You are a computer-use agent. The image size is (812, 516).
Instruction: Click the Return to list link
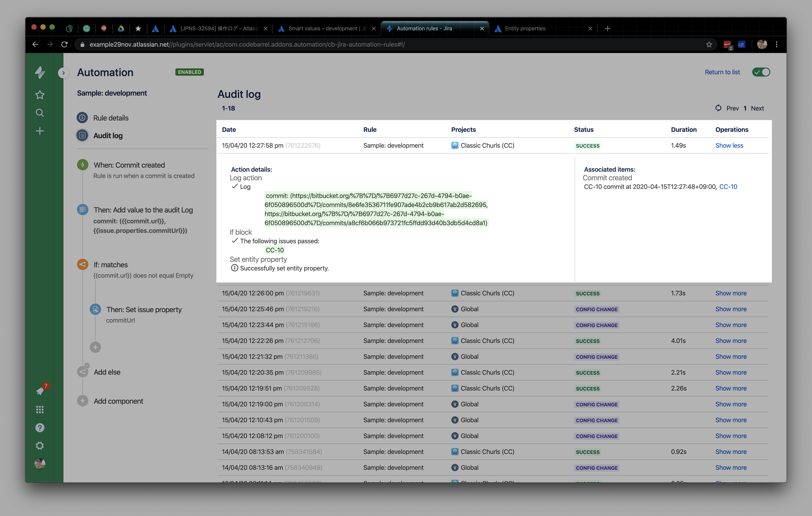point(722,72)
